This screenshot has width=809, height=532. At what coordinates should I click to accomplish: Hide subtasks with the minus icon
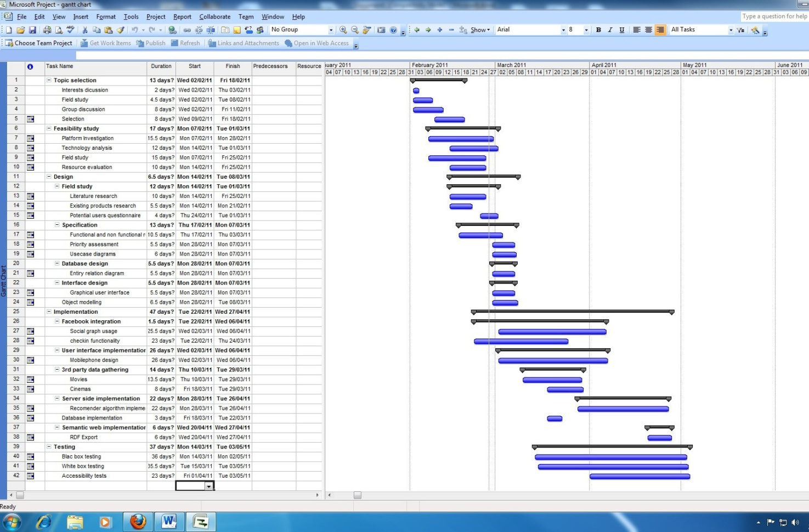point(451,30)
